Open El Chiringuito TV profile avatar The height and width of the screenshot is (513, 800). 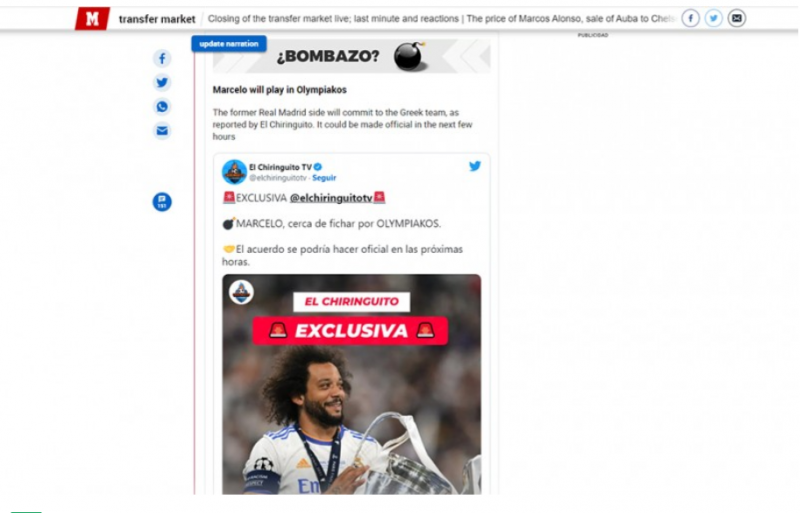(x=235, y=172)
